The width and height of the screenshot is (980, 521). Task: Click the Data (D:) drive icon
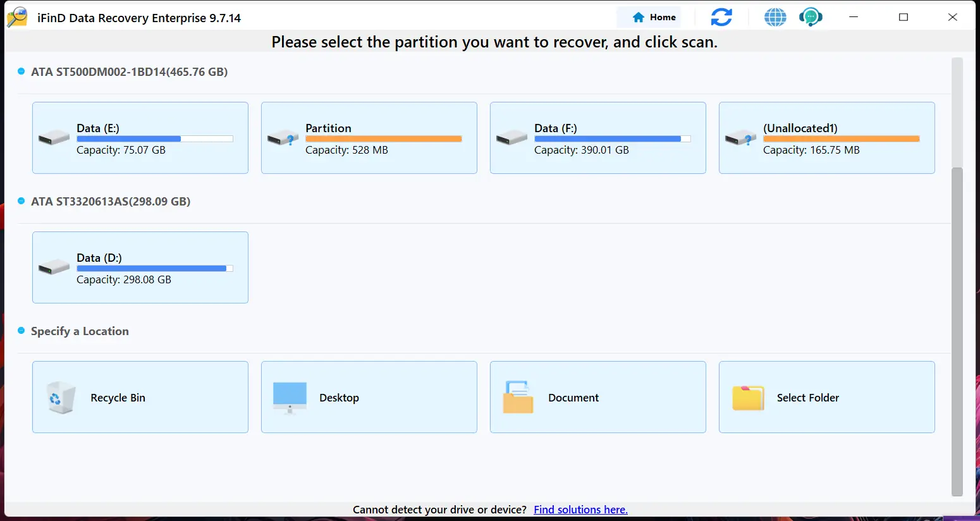pos(54,267)
